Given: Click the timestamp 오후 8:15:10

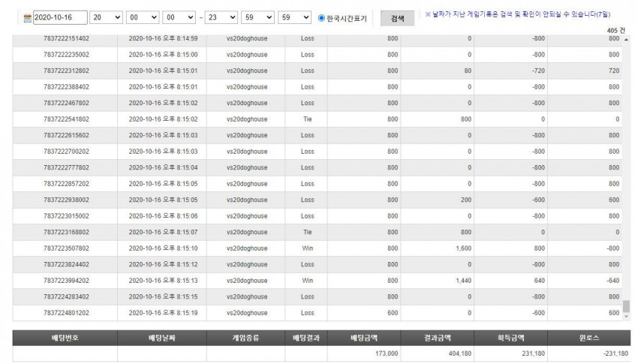Looking at the screenshot, I should coord(180,248).
